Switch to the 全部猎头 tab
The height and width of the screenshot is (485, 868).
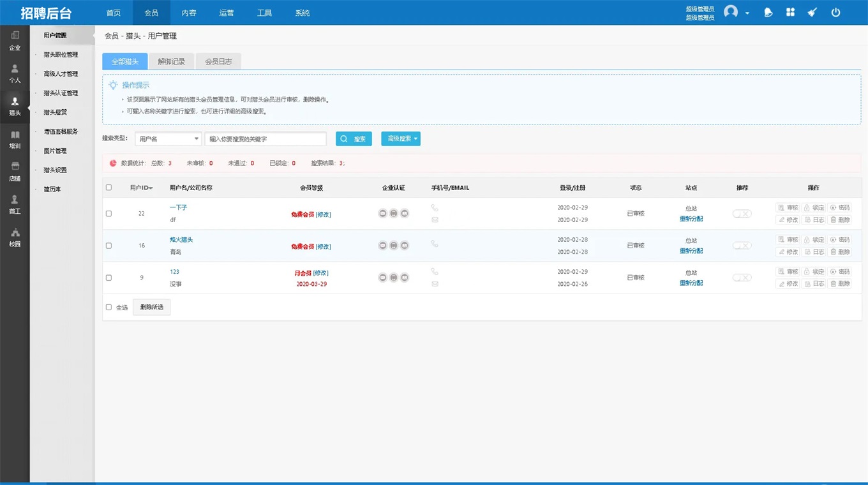(125, 61)
